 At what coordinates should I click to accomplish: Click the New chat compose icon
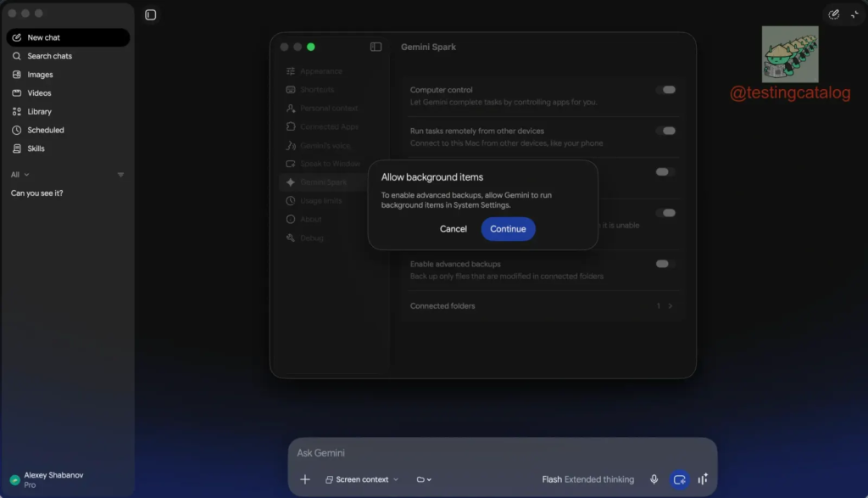(x=17, y=37)
